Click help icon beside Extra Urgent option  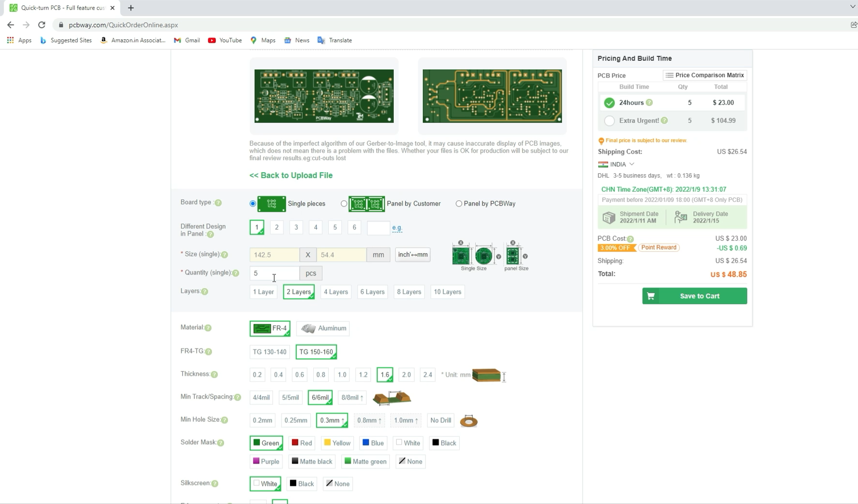[x=665, y=121]
